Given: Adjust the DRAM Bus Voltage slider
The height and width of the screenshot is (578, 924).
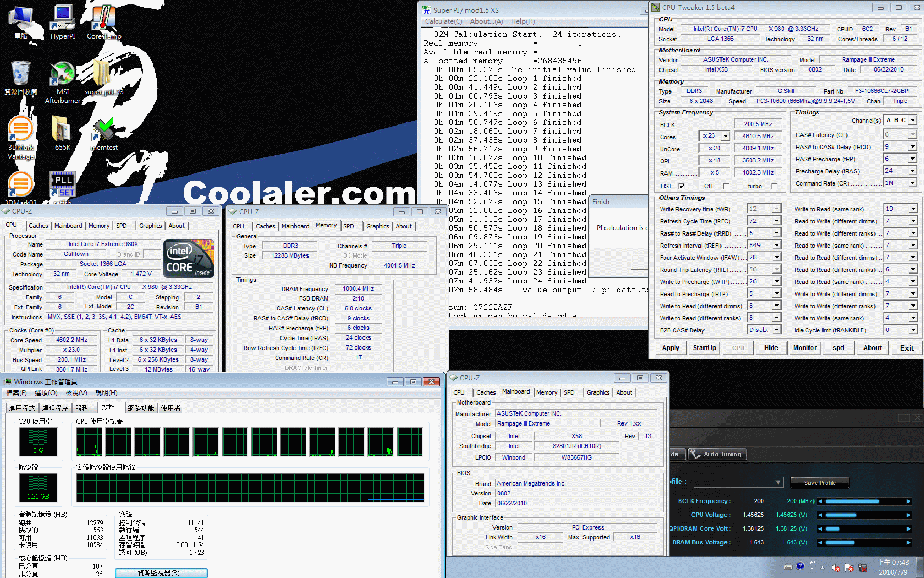Looking at the screenshot, I should tap(864, 543).
